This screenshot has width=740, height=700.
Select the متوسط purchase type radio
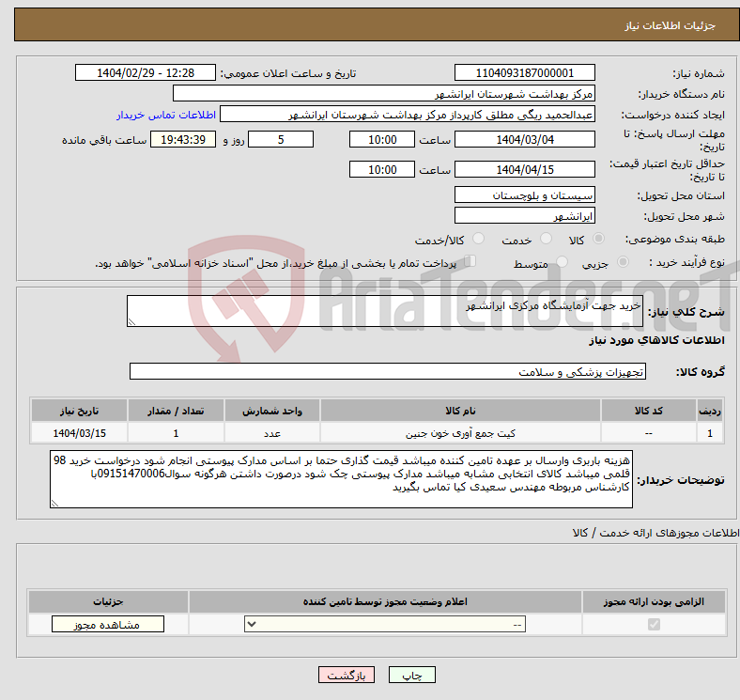(x=562, y=261)
